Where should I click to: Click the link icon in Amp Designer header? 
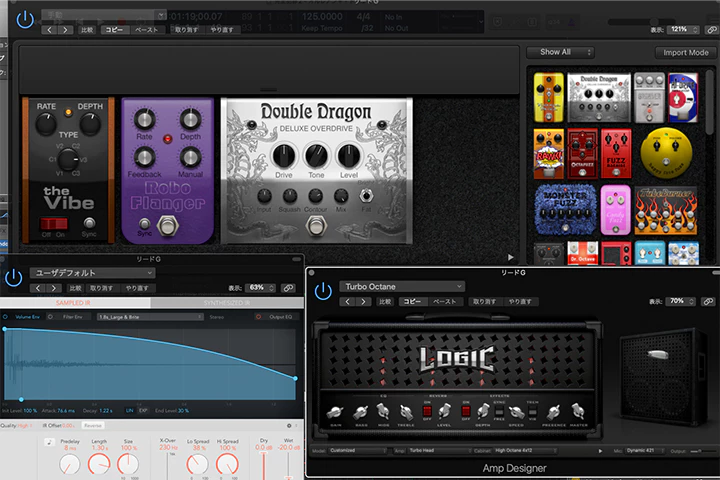click(x=708, y=301)
